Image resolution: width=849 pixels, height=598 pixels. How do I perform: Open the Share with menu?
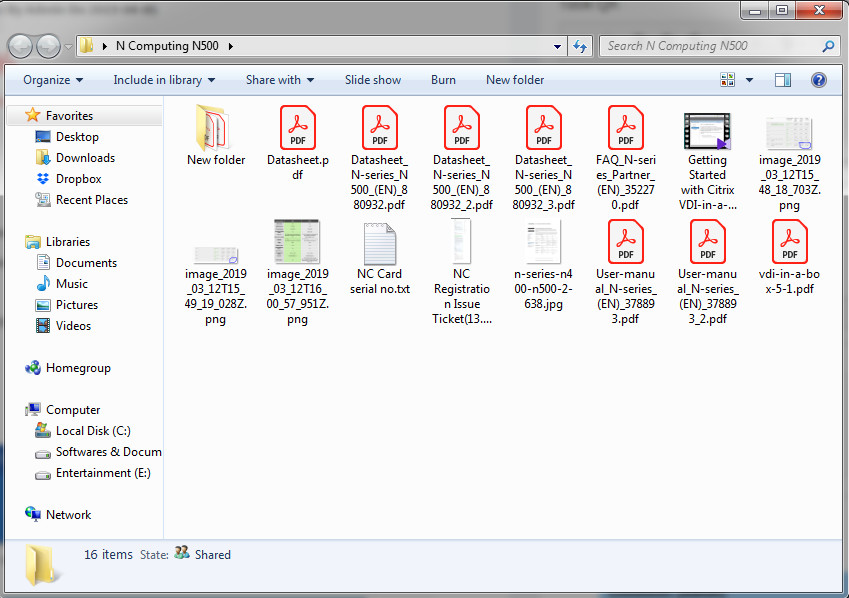point(279,80)
